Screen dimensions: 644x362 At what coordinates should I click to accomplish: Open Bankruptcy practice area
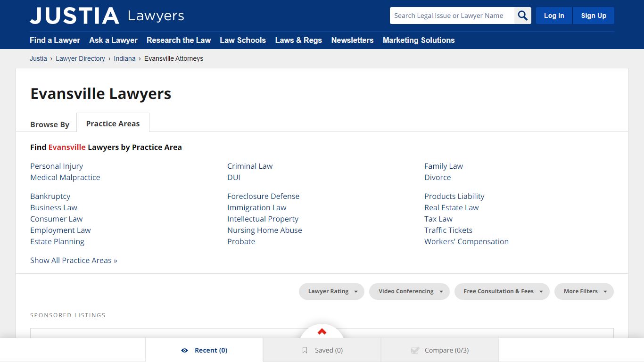pos(50,196)
